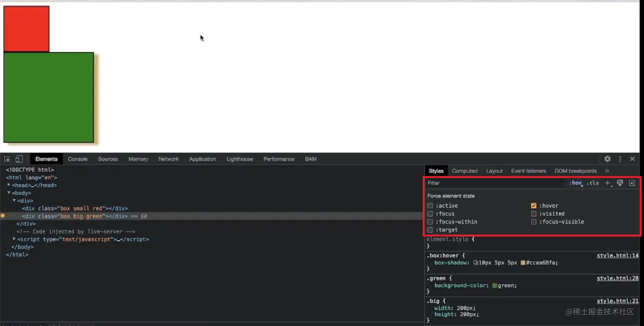The image size is (644, 326).
Task: Activate the element inspector picker icon
Action: (x=7, y=159)
